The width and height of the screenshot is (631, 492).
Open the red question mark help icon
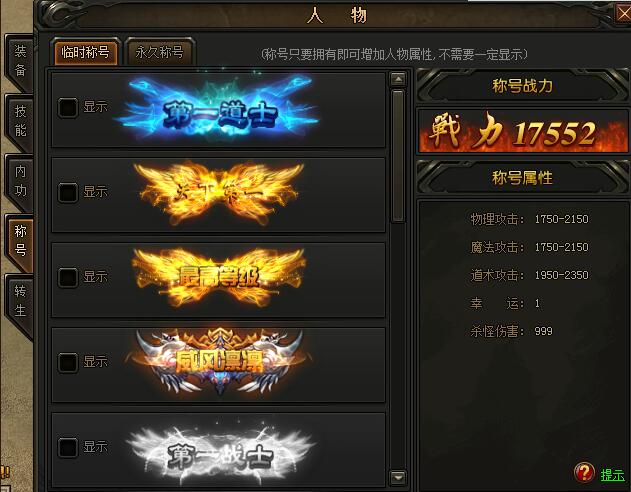[x=584, y=473]
